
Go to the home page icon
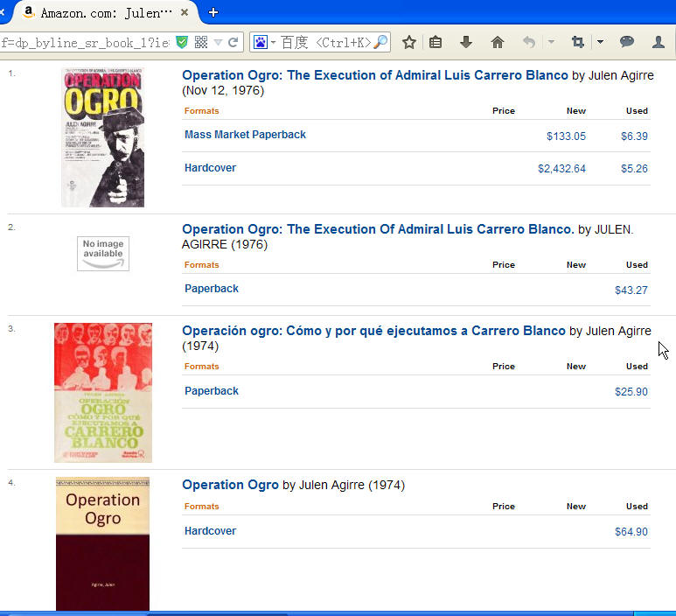pos(497,42)
